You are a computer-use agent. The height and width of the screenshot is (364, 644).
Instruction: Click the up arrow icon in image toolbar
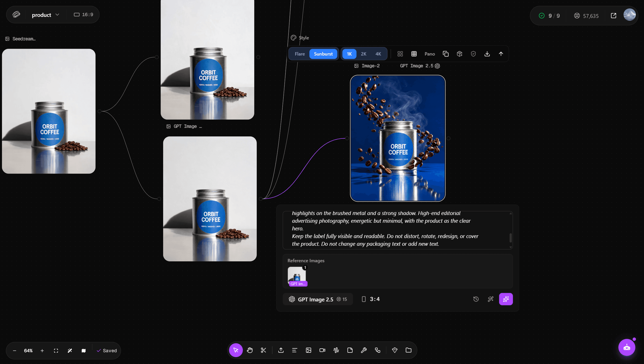click(501, 54)
